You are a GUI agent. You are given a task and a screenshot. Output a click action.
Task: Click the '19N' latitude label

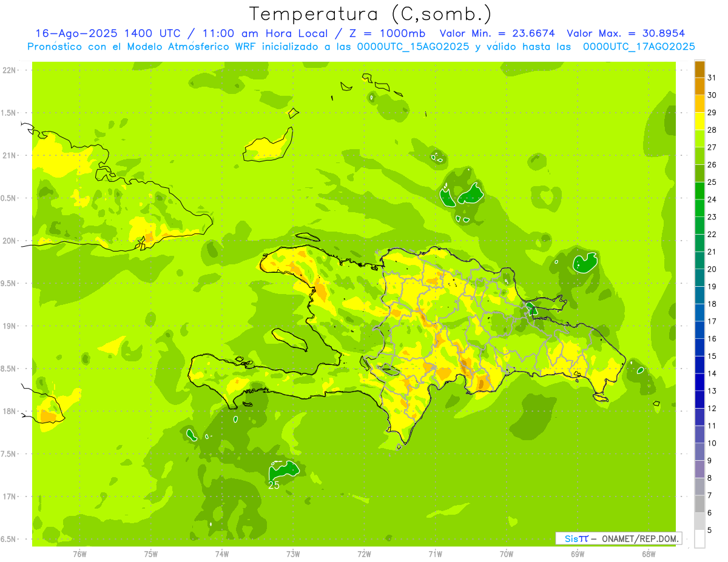[x=9, y=326]
